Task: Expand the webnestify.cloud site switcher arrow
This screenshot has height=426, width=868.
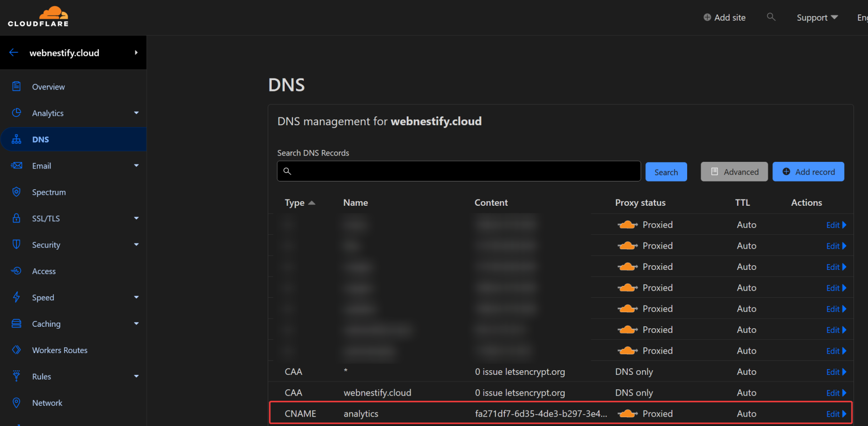Action: tap(136, 53)
